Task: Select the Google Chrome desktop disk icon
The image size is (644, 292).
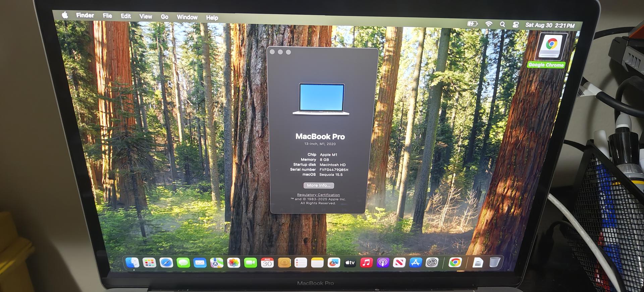Action: coord(551,46)
